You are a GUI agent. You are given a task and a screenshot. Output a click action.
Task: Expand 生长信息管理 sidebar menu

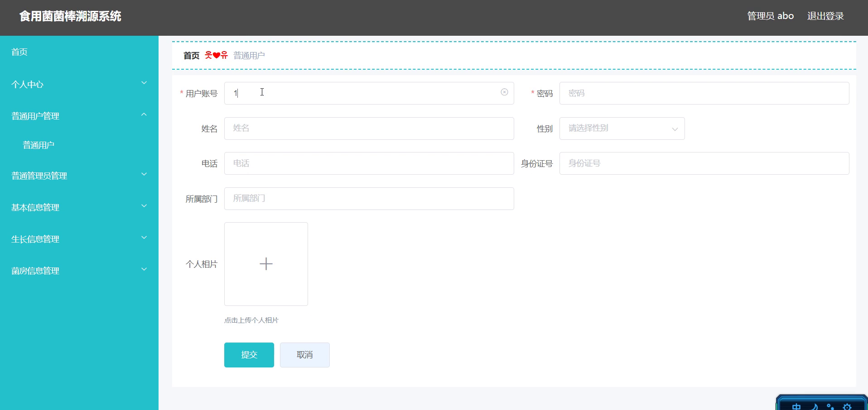(79, 239)
